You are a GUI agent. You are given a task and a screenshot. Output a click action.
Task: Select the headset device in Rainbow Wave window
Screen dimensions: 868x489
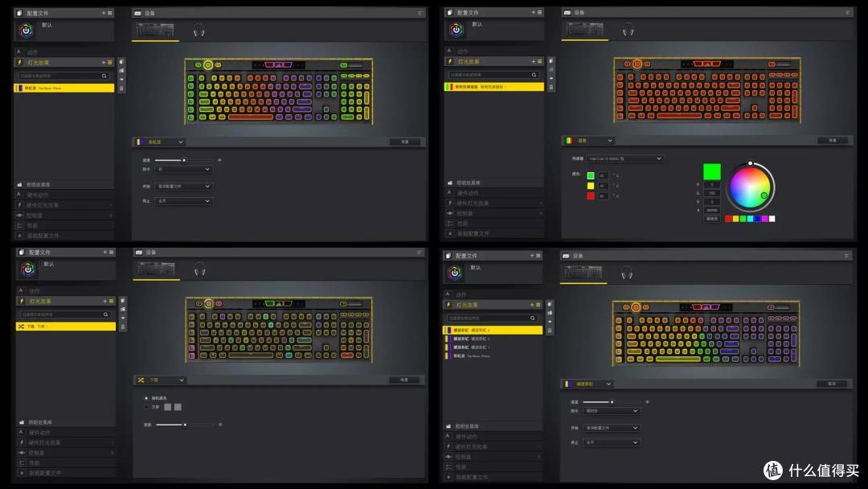tap(199, 31)
